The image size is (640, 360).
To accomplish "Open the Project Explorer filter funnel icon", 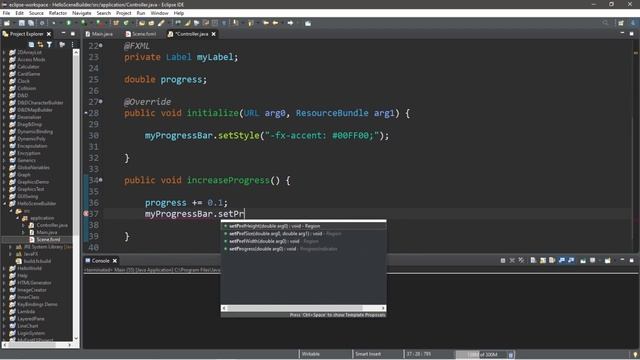I will click(x=49, y=44).
